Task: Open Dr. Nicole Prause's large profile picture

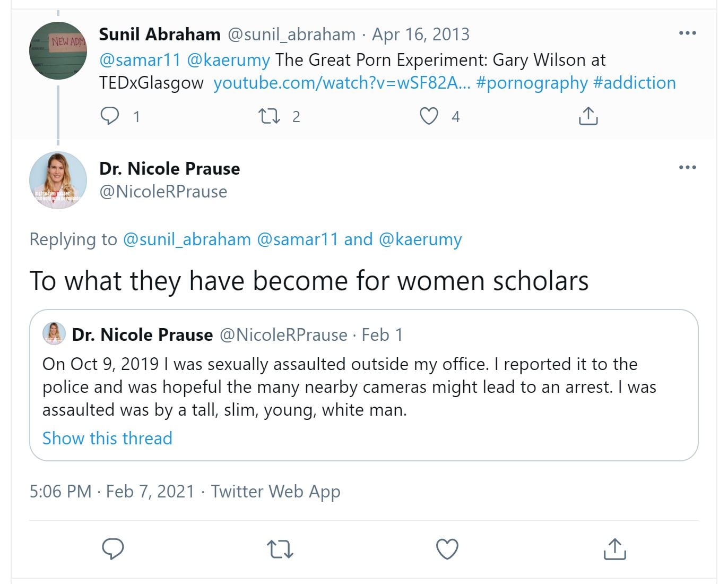Action: (x=58, y=181)
